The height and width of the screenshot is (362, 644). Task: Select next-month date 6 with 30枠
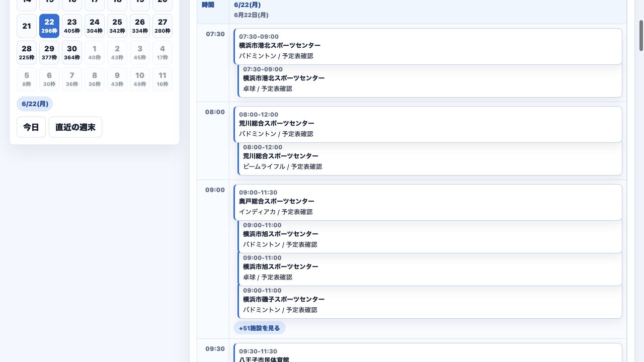click(x=49, y=79)
